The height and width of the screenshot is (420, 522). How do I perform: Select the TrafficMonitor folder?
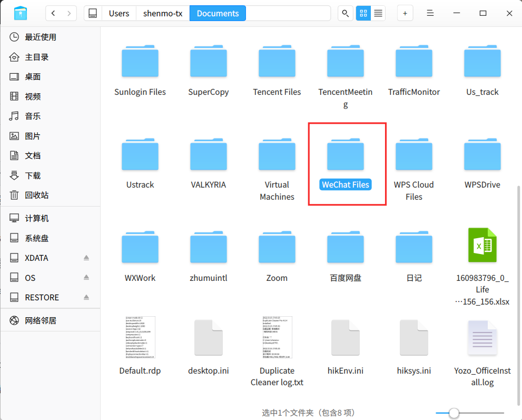414,70
